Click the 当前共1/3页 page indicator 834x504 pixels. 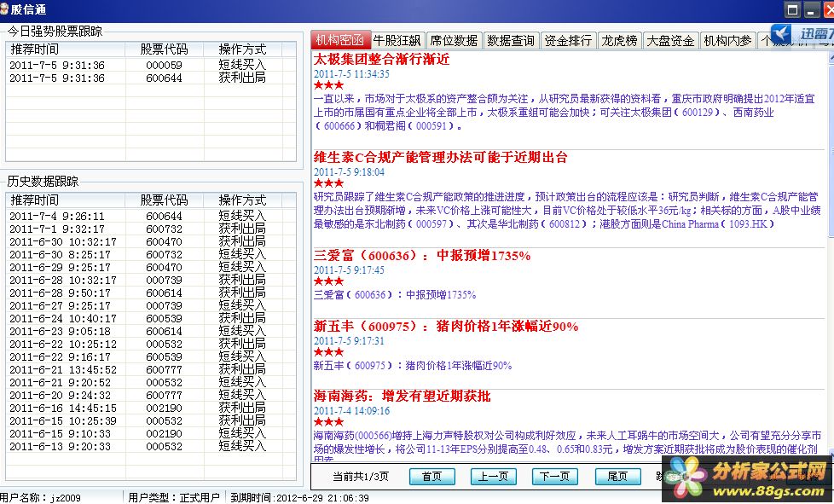(361, 477)
